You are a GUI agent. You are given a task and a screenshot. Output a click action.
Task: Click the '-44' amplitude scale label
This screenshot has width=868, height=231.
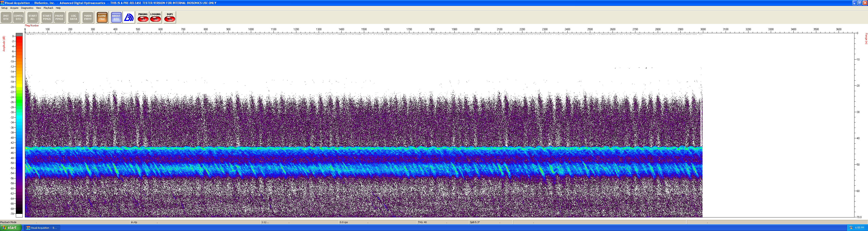[x=12, y=148]
